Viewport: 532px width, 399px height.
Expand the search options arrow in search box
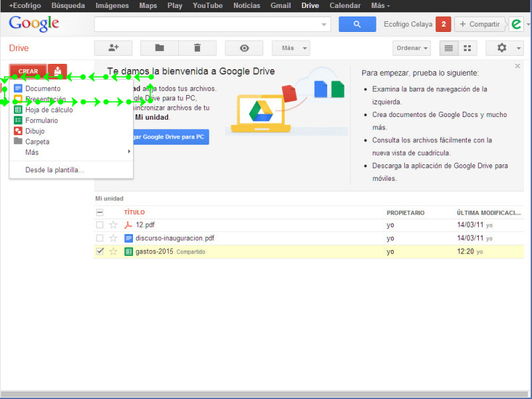tap(324, 25)
